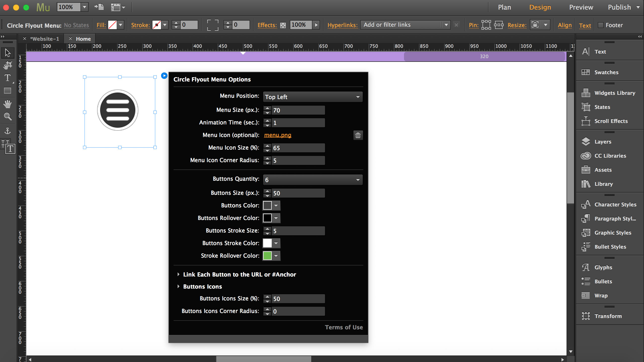This screenshot has height=362, width=644.
Task: Select the Crop tool in toolbar
Action: (8, 65)
